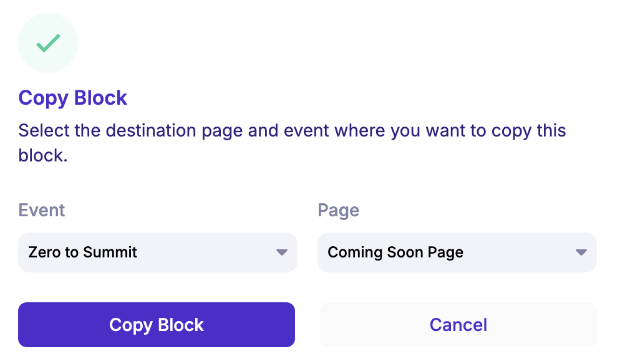This screenshot has width=620, height=364.
Task: Select the Coming Soon Page value
Action: coord(395,252)
